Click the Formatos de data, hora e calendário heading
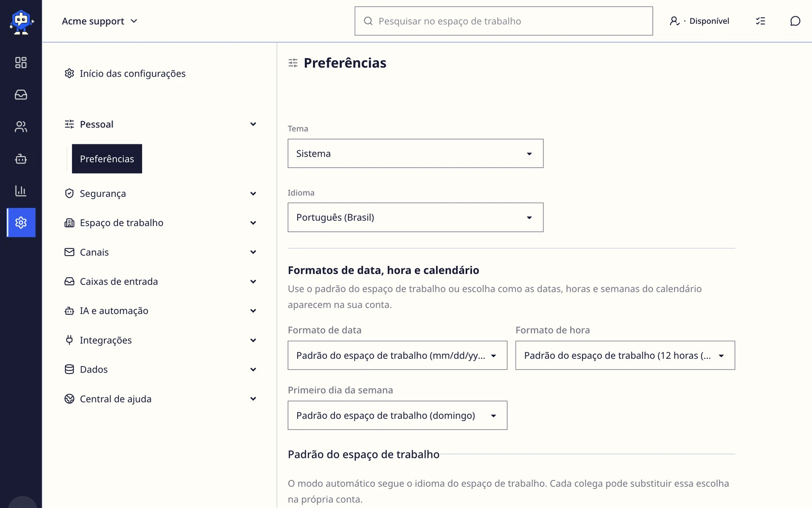 (383, 270)
